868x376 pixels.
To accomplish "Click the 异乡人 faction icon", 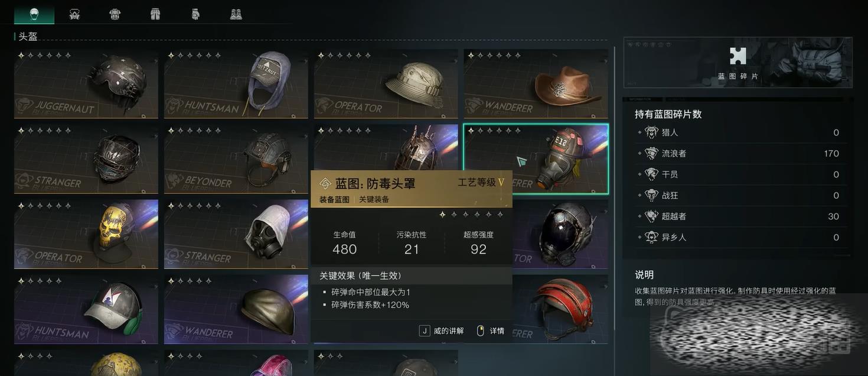I will point(652,237).
